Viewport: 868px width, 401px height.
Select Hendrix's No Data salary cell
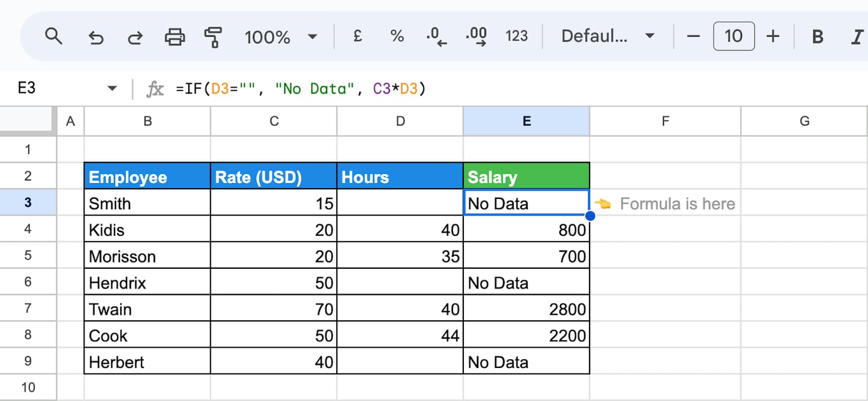coord(527,282)
